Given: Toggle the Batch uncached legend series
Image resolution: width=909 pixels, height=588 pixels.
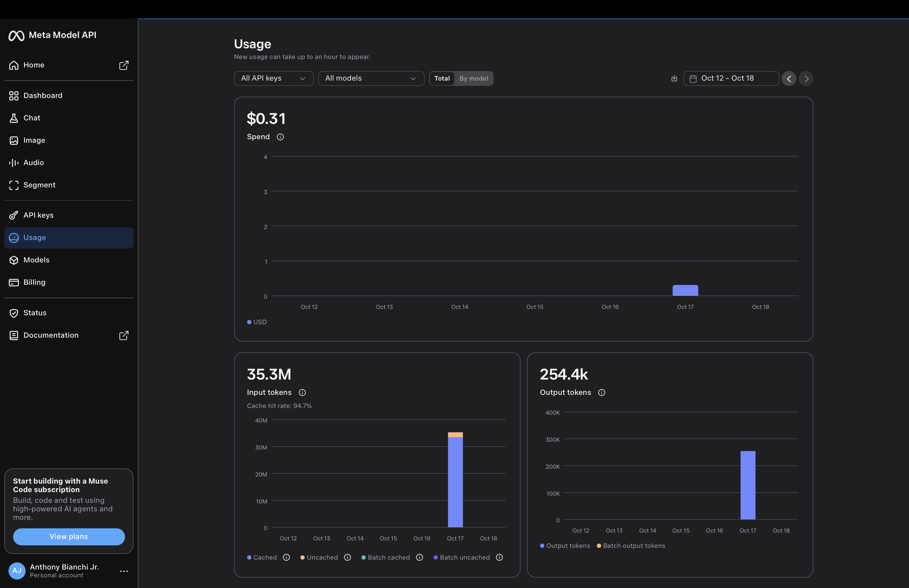Looking at the screenshot, I should [462, 557].
